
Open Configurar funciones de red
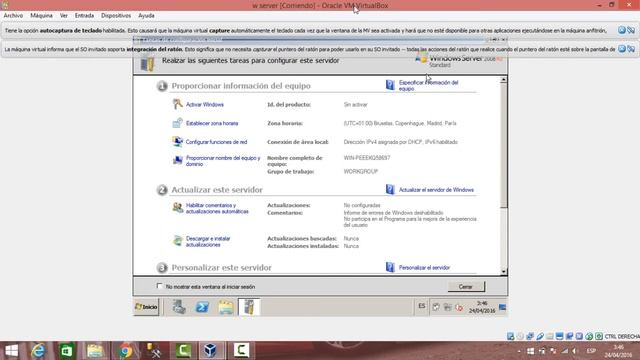click(x=216, y=142)
